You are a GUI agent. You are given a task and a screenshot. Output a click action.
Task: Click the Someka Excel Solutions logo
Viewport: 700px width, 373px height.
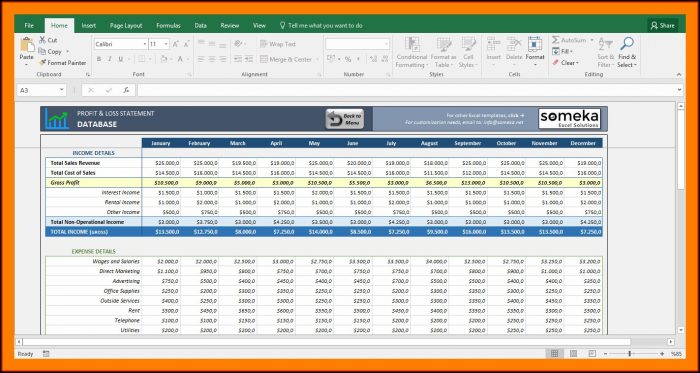tap(569, 119)
